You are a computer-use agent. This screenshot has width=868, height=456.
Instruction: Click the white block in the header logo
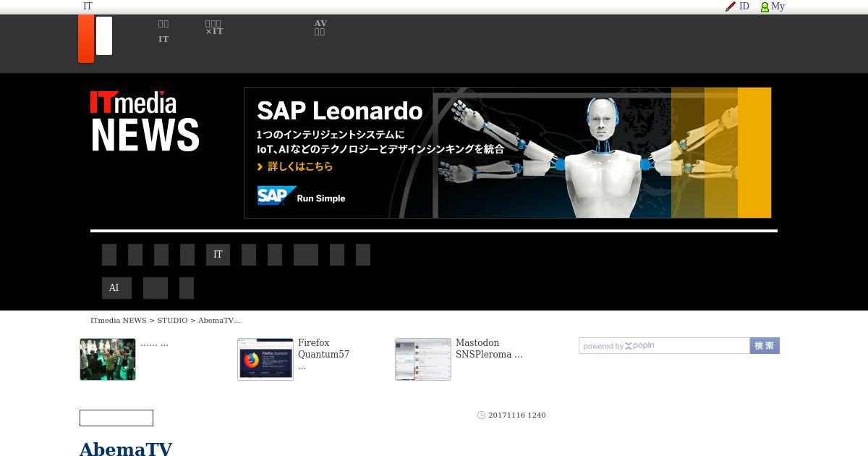point(104,35)
